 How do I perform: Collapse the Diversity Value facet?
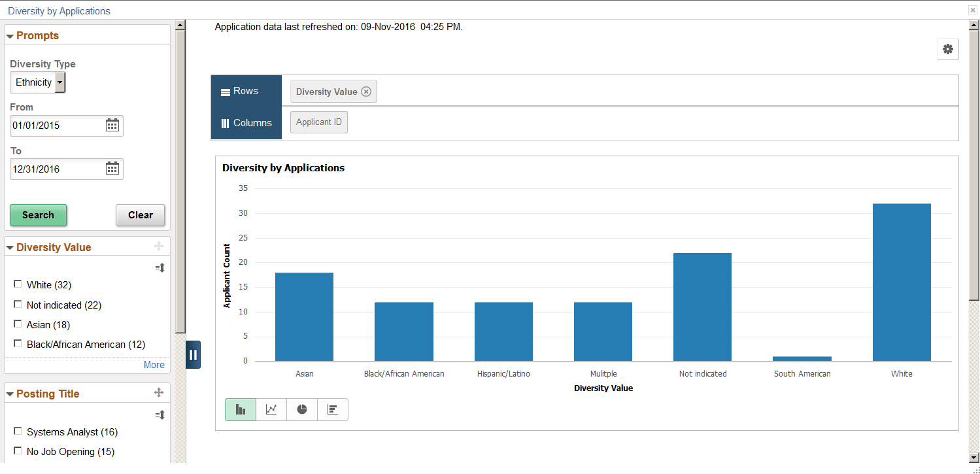10,248
